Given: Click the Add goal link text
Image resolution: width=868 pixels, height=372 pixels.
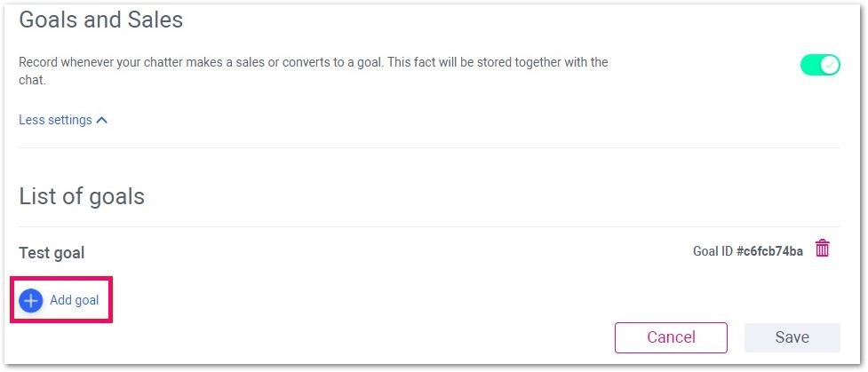Looking at the screenshot, I should (x=74, y=300).
